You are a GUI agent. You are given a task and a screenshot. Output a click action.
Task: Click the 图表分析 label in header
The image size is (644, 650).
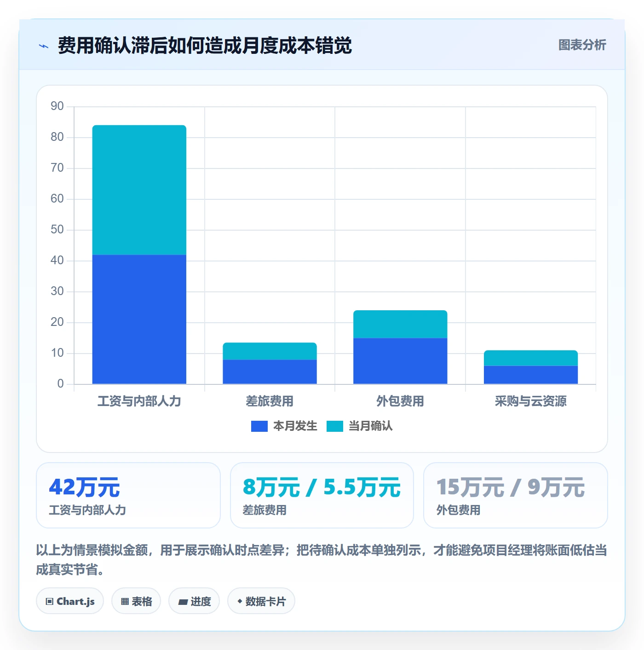(x=582, y=45)
